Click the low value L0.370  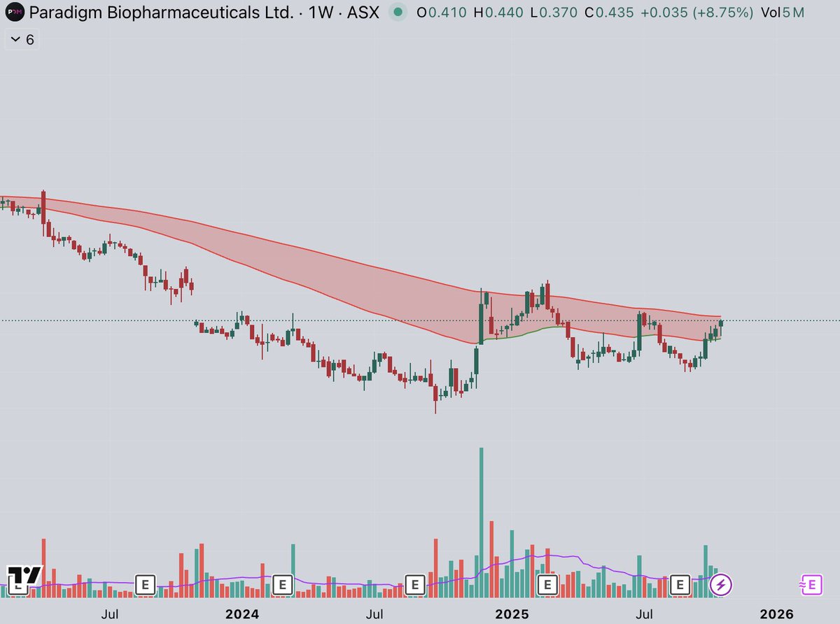point(553,13)
